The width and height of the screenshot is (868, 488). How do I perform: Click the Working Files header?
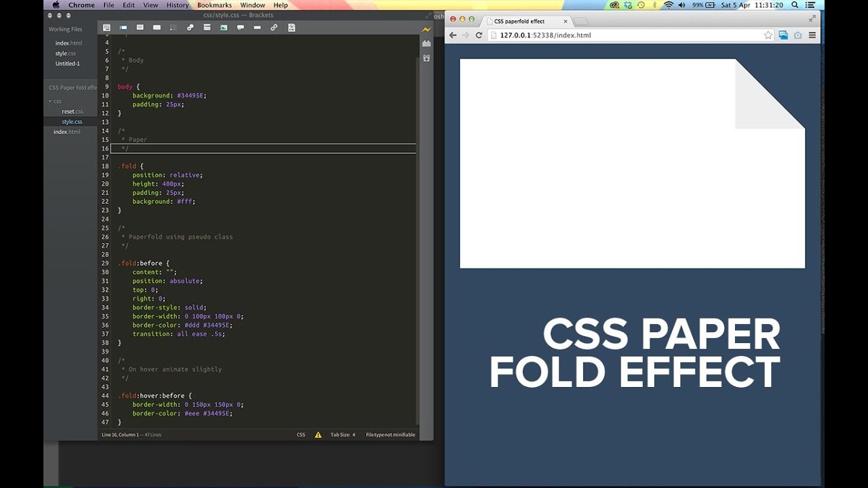(x=65, y=30)
